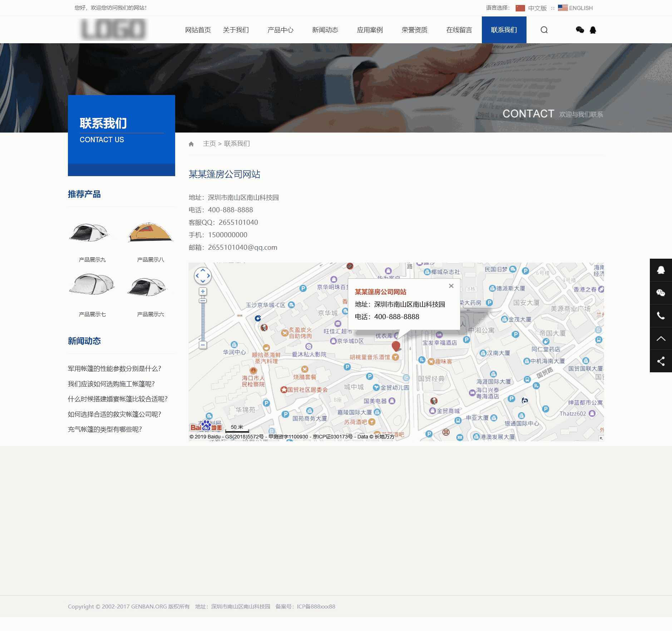Click the phone icon in floating sidebar

tap(661, 315)
